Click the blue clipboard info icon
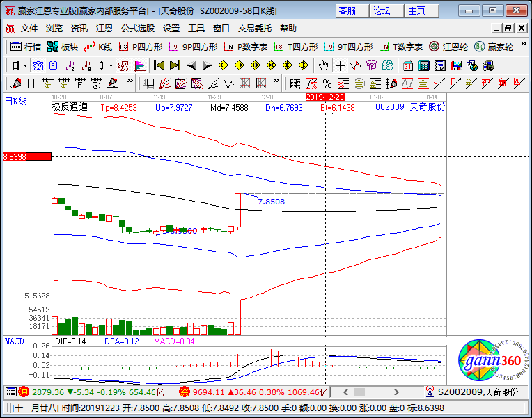The width and height of the screenshot is (532, 418). point(53,65)
